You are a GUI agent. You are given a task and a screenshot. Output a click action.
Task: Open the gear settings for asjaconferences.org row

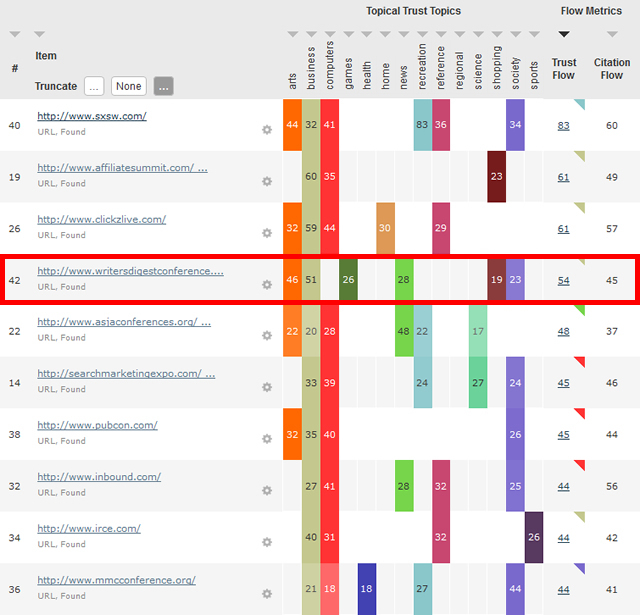[267, 335]
